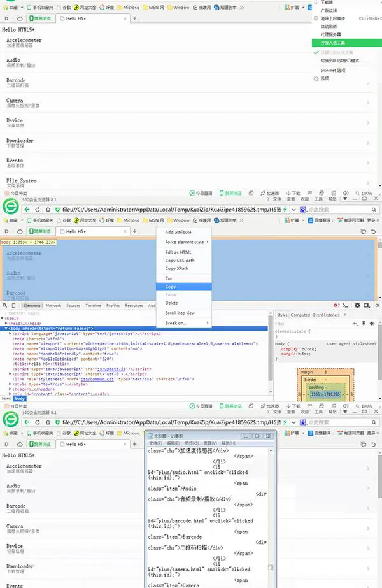Open the css/common.css stylesheet link
Screen dimensions: 382x588
click(x=97, y=379)
